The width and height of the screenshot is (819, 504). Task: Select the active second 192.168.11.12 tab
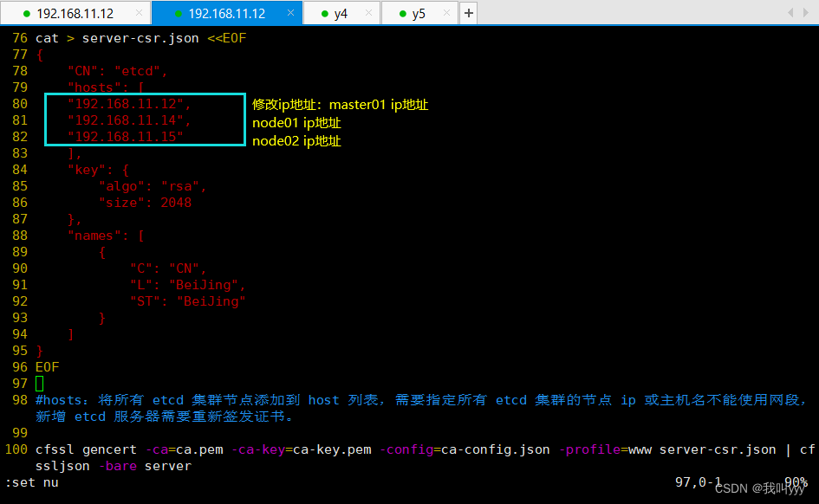pos(227,13)
